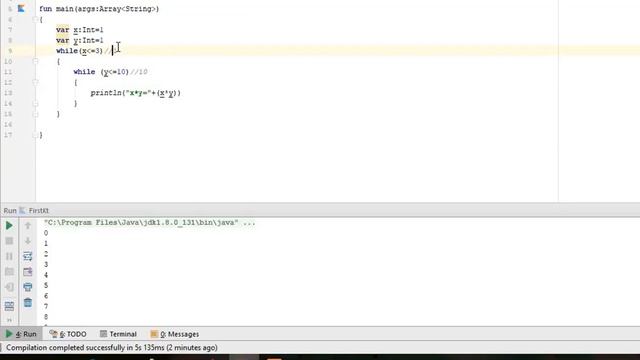The image size is (640, 360).
Task: Click the Up the stack trace arrow
Action: click(x=28, y=225)
